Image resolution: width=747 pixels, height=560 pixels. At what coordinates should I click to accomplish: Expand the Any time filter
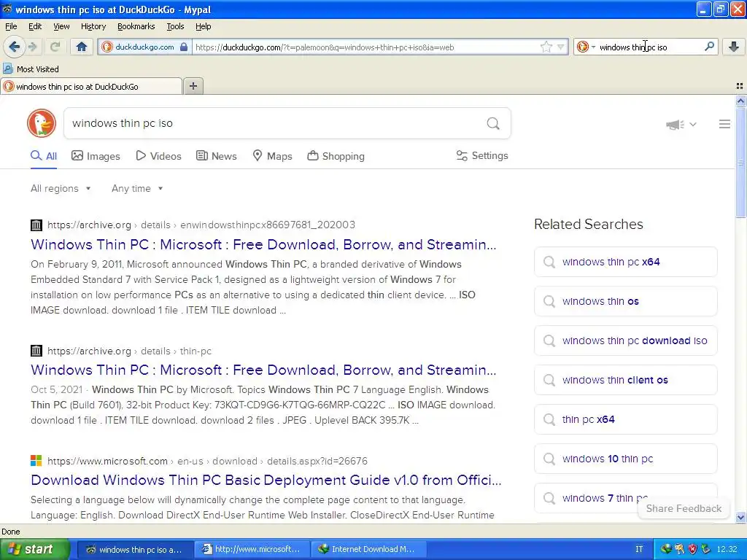tap(137, 188)
